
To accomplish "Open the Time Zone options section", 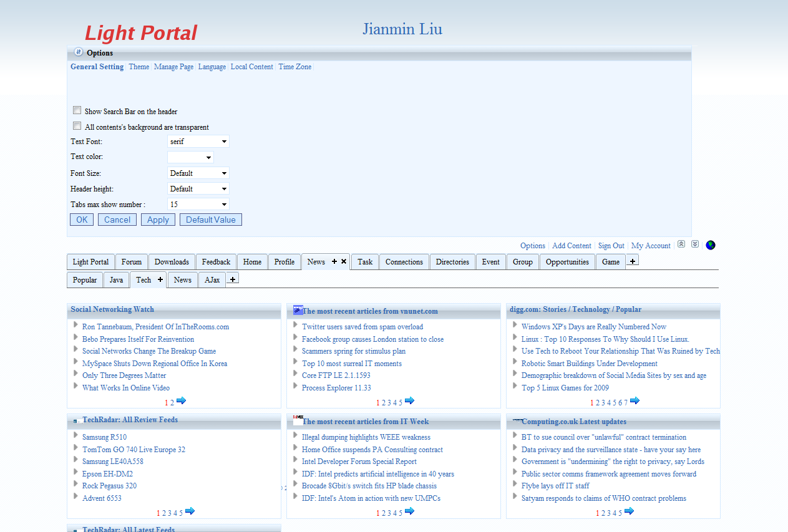I will click(x=294, y=67).
